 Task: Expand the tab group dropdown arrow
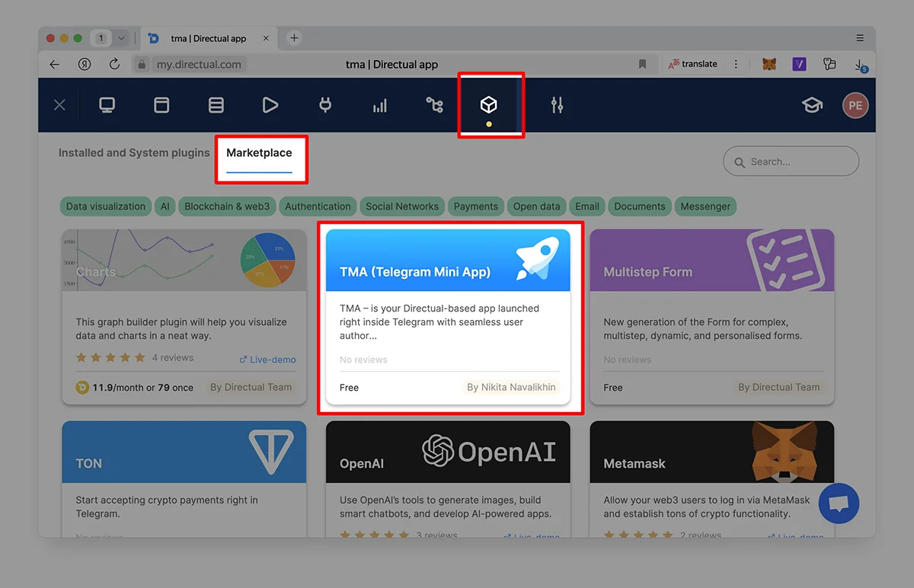tap(121, 38)
